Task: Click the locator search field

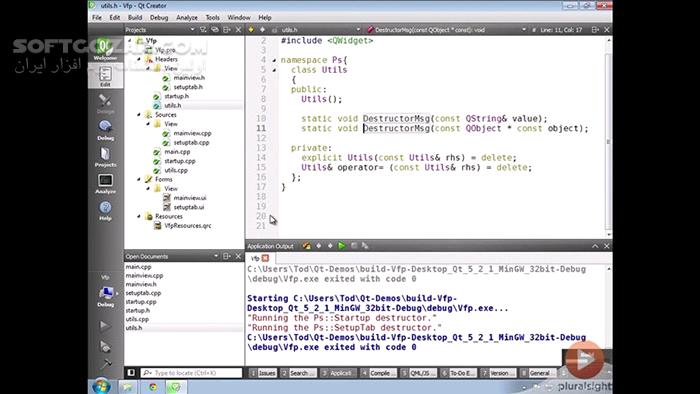Action: pos(192,373)
